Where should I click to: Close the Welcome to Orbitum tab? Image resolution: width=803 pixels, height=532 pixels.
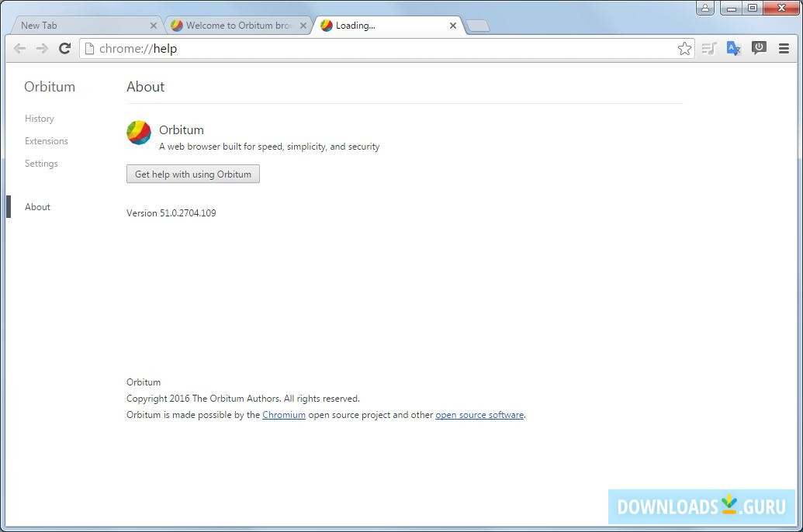[x=303, y=26]
